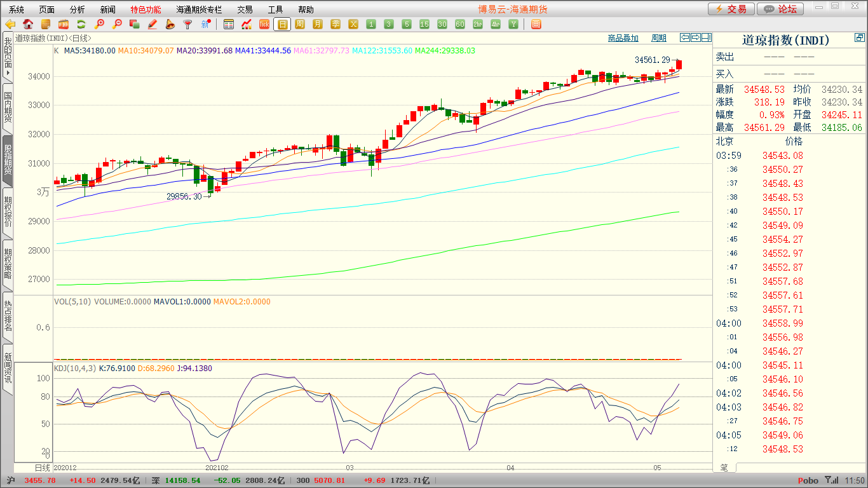Click the gold X period icon

[353, 24]
